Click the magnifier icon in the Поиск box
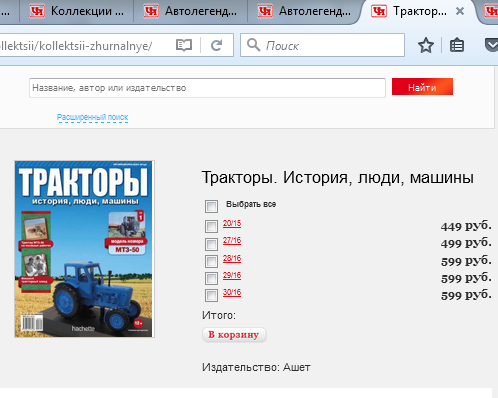Viewport: 498px width, 398px height. 253,45
